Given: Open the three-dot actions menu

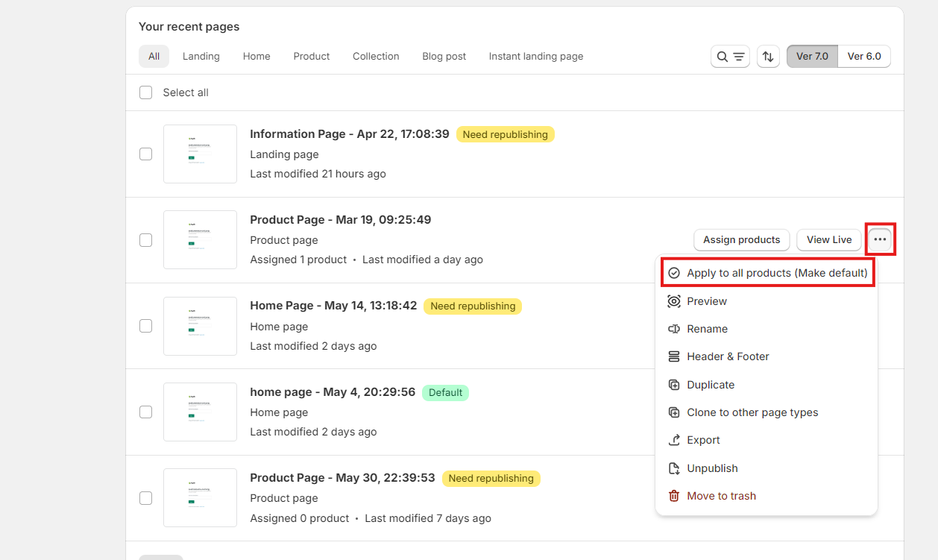Looking at the screenshot, I should tap(880, 239).
